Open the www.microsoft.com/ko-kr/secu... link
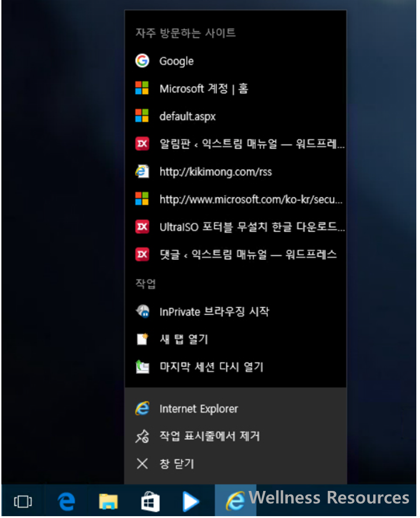Viewport: 420px width, 518px height. (x=235, y=199)
